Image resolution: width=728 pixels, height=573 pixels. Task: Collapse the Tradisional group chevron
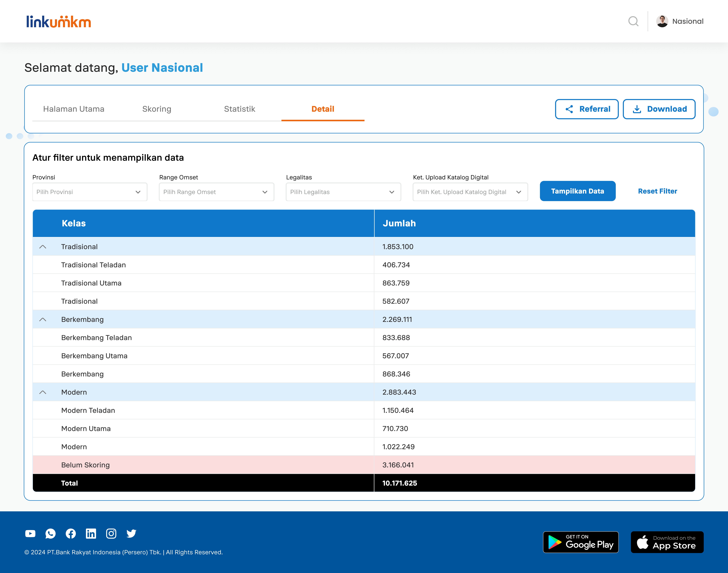[43, 247]
